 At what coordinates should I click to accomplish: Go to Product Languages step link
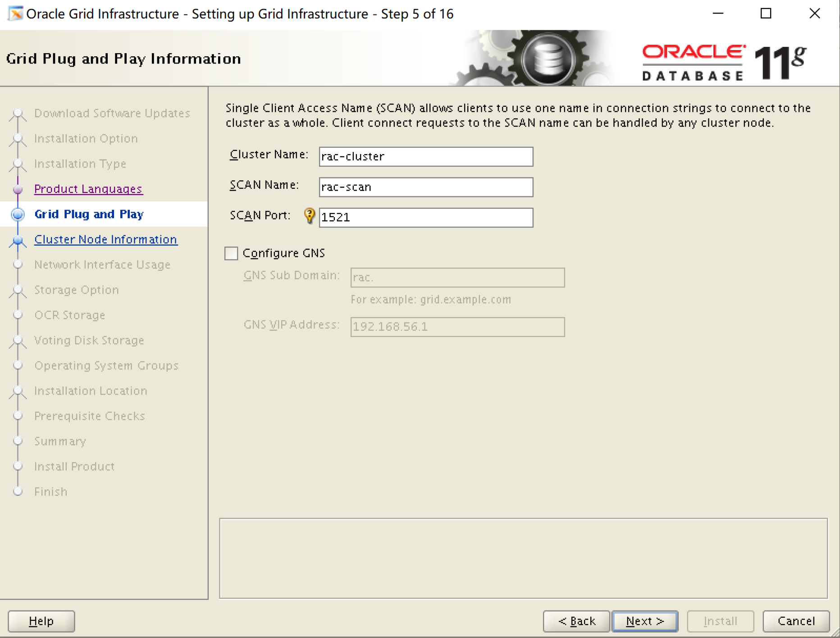[88, 189]
